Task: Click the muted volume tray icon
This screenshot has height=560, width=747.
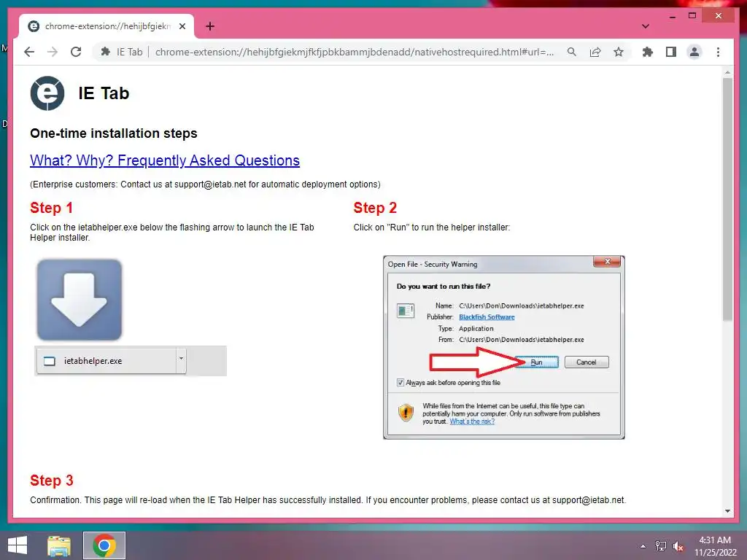Action: pos(678,547)
